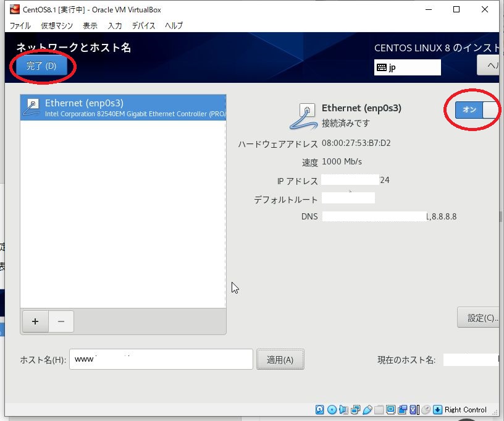The width and height of the screenshot is (504, 421).
Task: Click the jp keyboard layout indicator
Action: click(407, 67)
